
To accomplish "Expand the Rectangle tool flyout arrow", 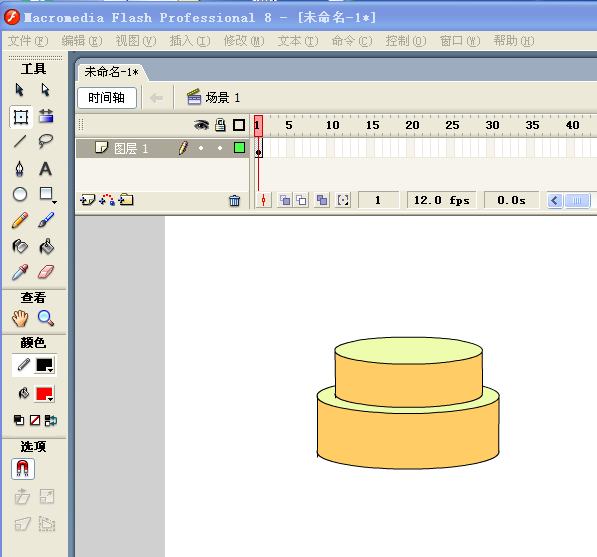I will pos(54,202).
